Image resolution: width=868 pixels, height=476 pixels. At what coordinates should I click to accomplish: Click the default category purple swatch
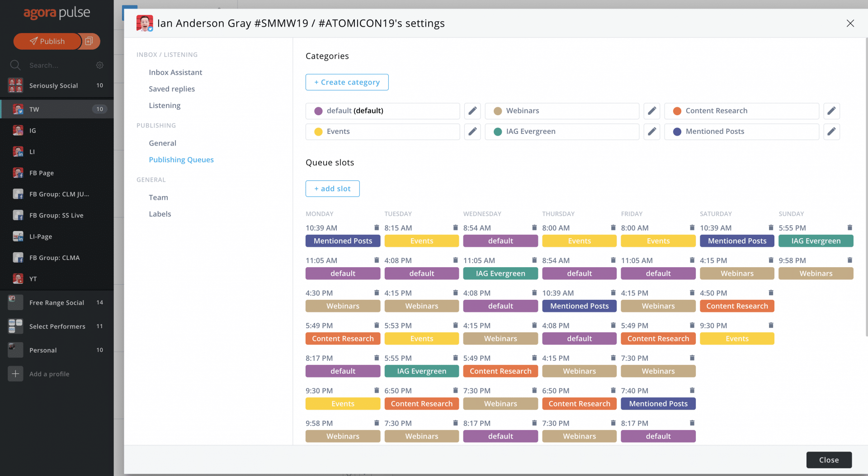[x=318, y=111]
